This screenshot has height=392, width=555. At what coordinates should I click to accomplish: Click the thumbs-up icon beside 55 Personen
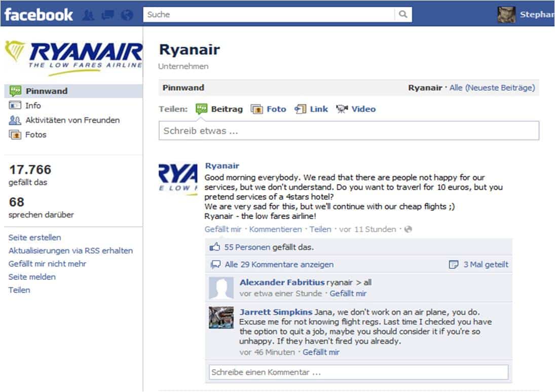pyautogui.click(x=215, y=247)
